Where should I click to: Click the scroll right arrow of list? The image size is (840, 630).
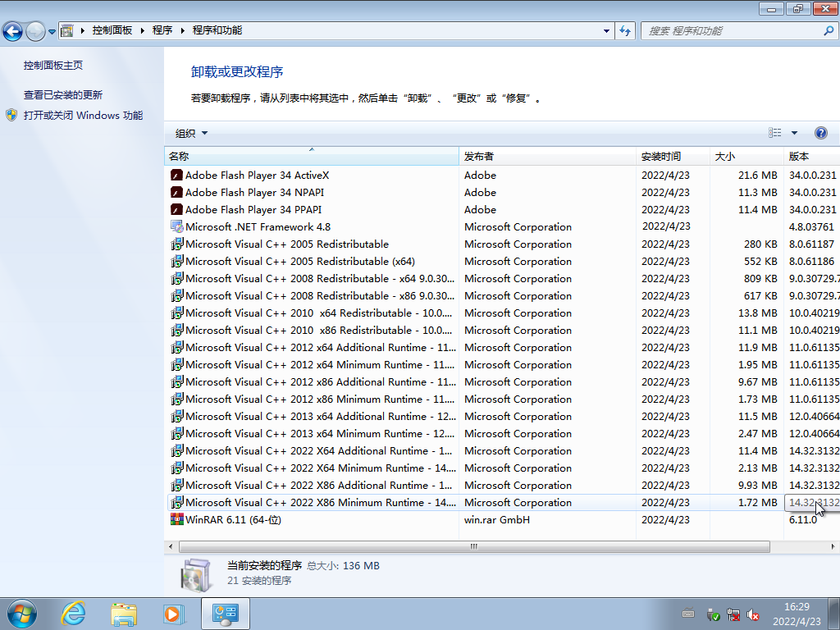[x=833, y=546]
